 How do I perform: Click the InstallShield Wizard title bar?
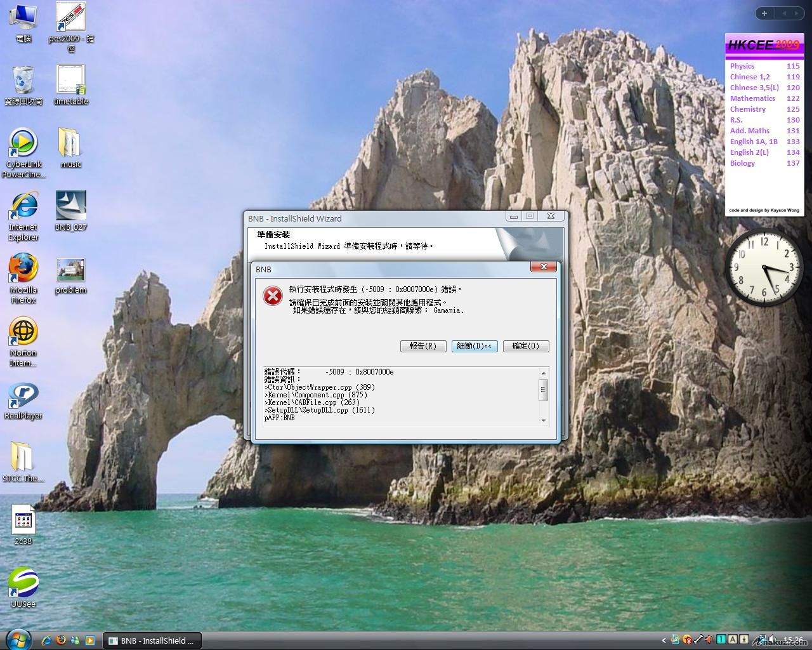tap(374, 218)
